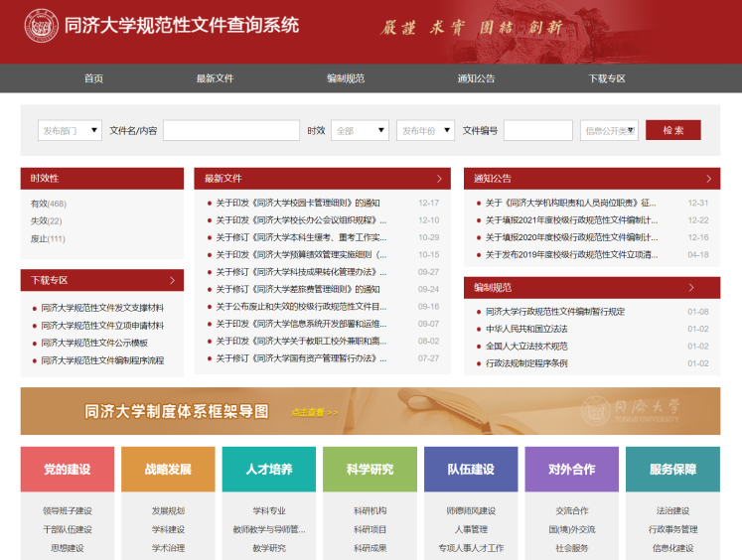
Task: Open 教职工校外兼职 file dated 08-02
Action: 301,341
